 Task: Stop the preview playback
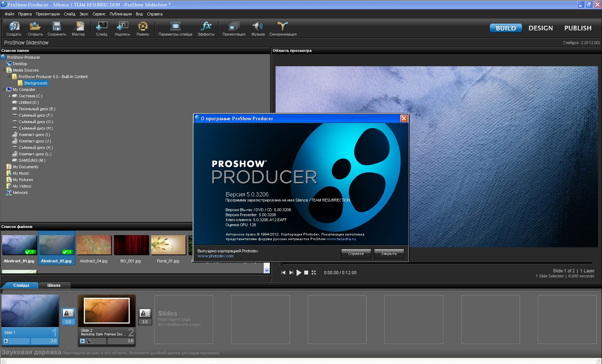pos(306,273)
